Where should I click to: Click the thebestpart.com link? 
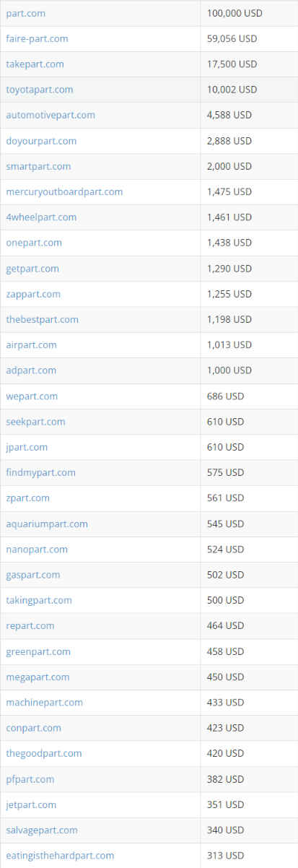(x=42, y=319)
